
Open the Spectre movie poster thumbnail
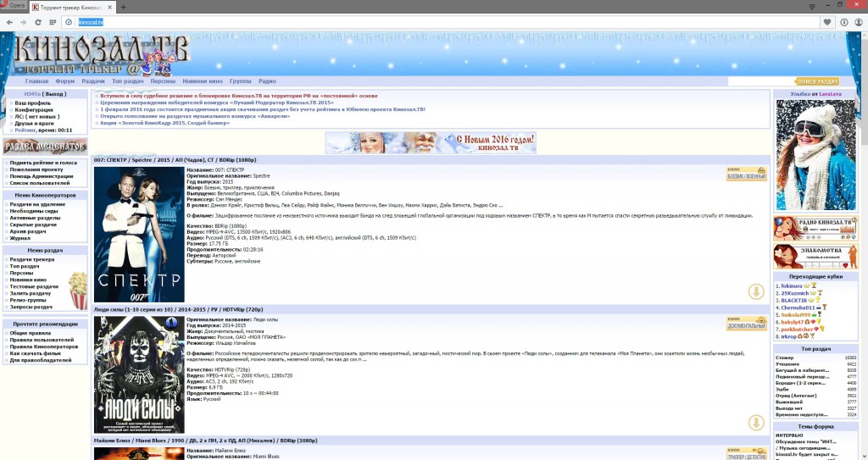tap(138, 234)
